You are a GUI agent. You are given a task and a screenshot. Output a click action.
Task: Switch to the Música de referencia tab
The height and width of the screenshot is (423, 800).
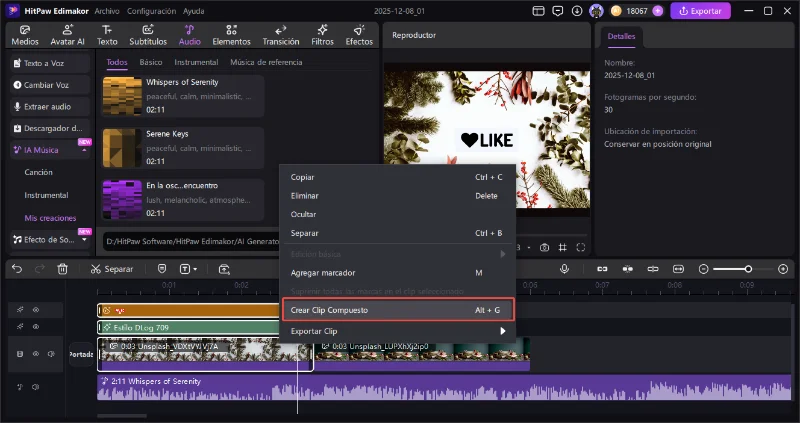point(266,62)
